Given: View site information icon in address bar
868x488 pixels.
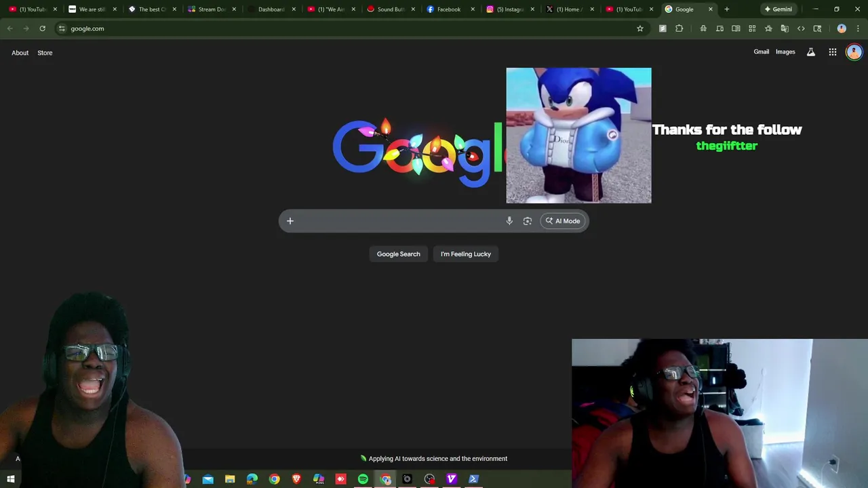Looking at the screenshot, I should [x=62, y=28].
